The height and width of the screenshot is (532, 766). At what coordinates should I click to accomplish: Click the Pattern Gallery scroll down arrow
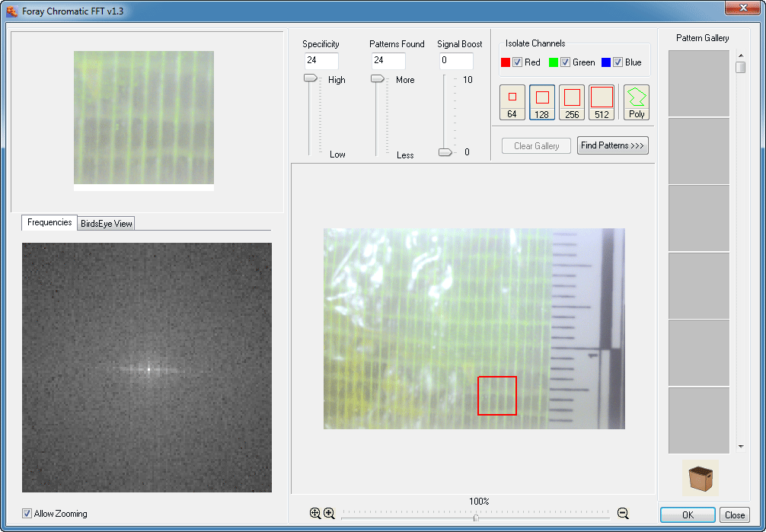click(x=740, y=447)
